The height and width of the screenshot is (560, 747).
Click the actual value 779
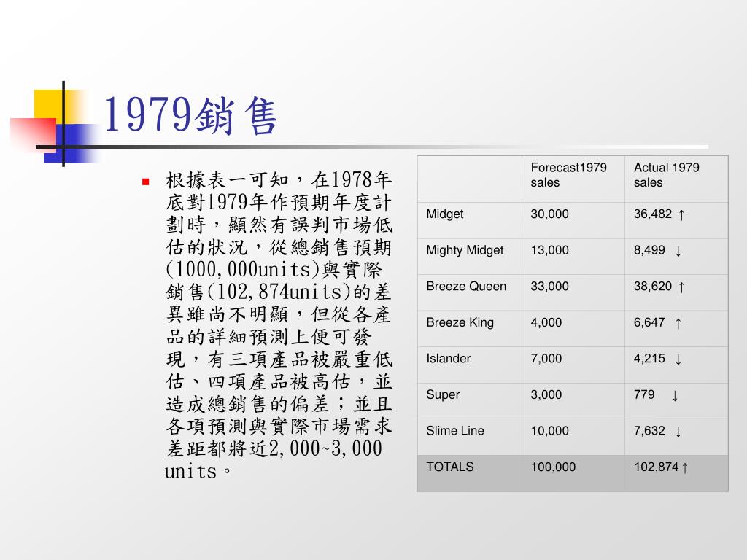644,394
